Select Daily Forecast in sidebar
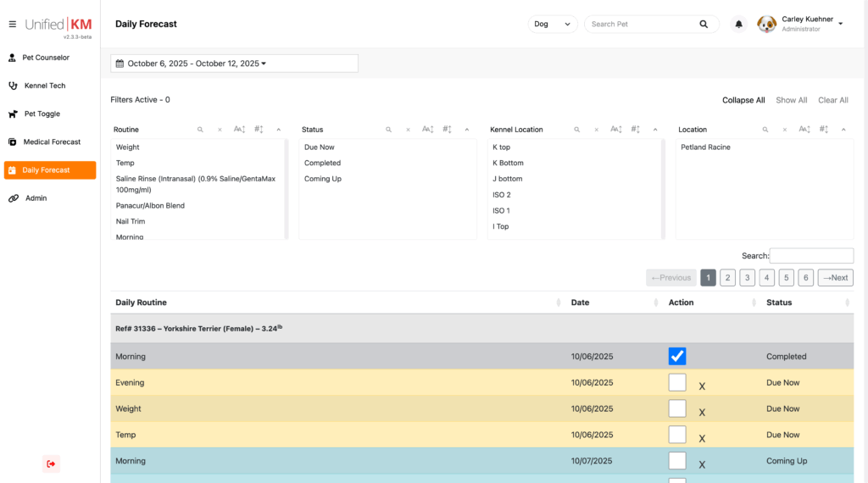Image resolution: width=868 pixels, height=483 pixels. 50,170
